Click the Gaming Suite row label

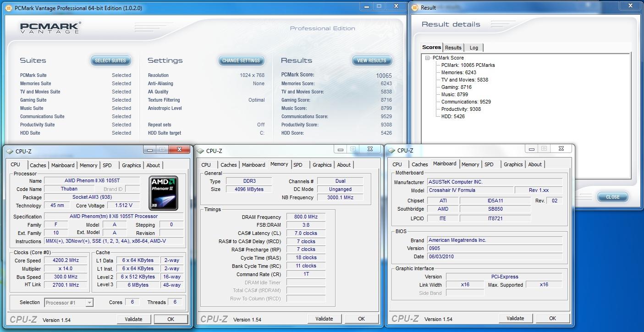coord(33,100)
